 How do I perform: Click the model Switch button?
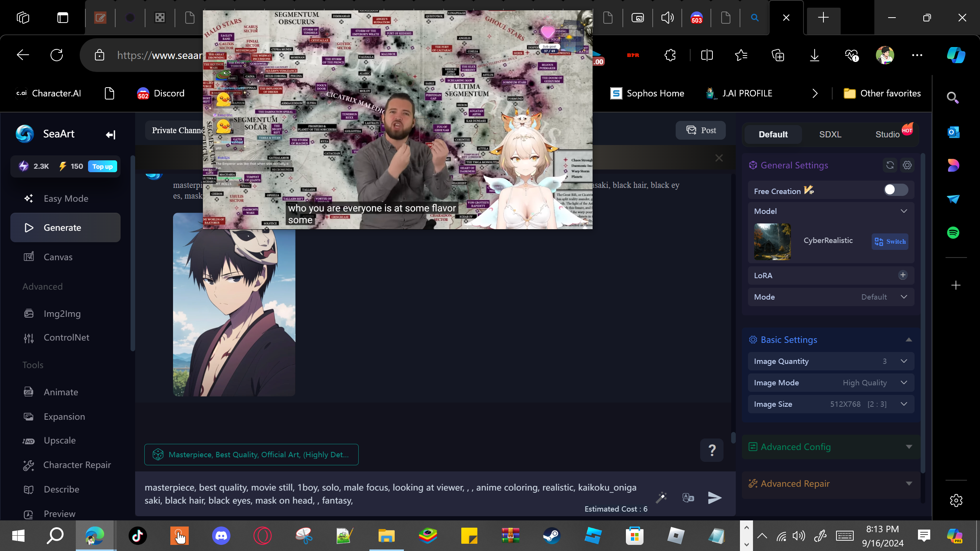(890, 241)
